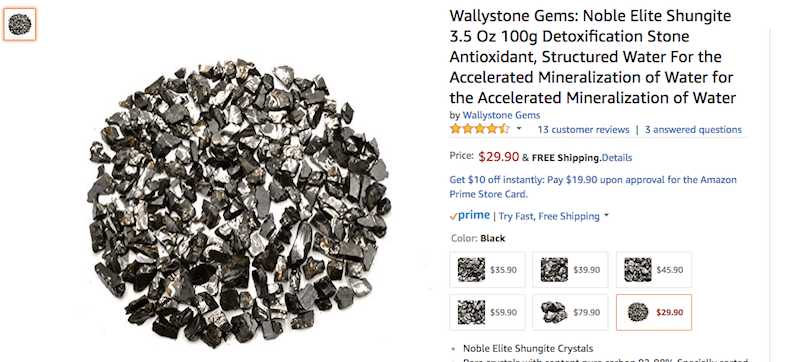Open the Wallystone Gems seller link
Image resolution: width=788 pixels, height=362 pixels.
(501, 115)
